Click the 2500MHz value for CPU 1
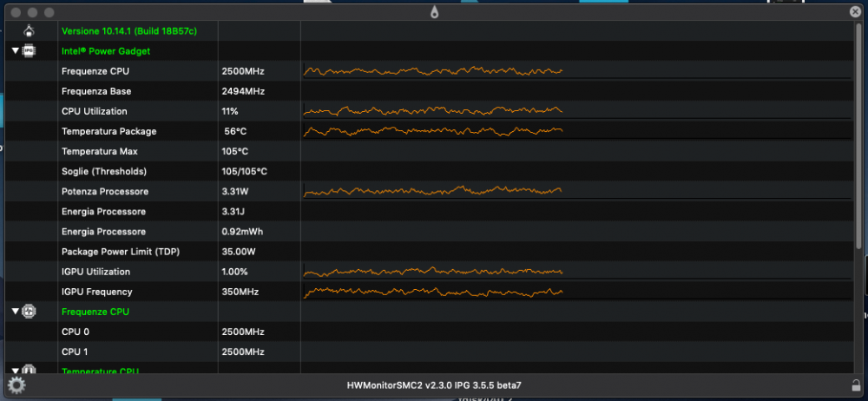The height and width of the screenshot is (401, 868). pos(243,352)
